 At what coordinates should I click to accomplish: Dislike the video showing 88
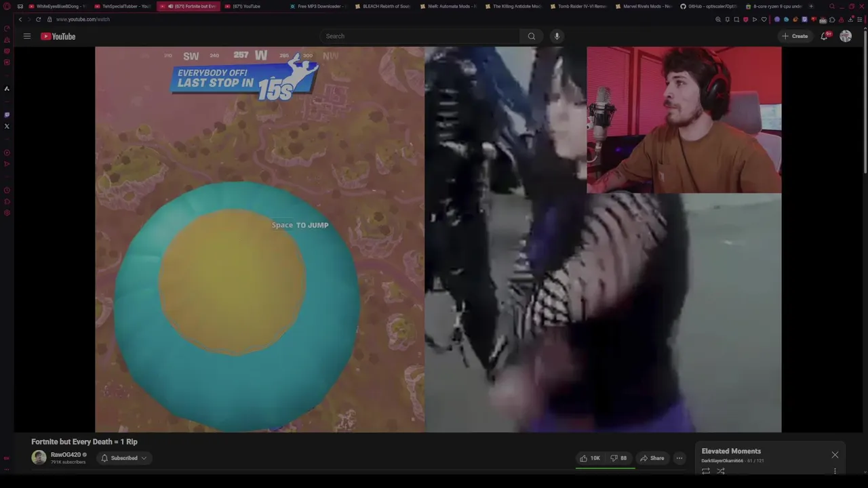618,458
